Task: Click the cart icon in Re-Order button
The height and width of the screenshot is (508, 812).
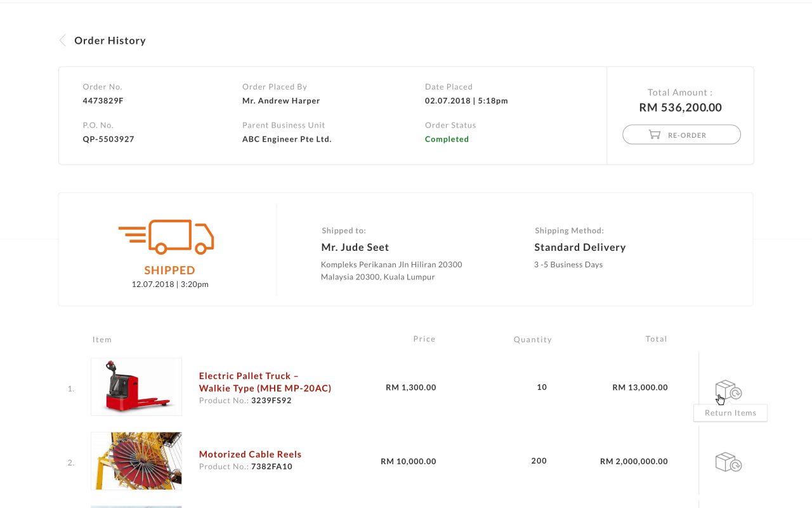Action: [x=654, y=135]
